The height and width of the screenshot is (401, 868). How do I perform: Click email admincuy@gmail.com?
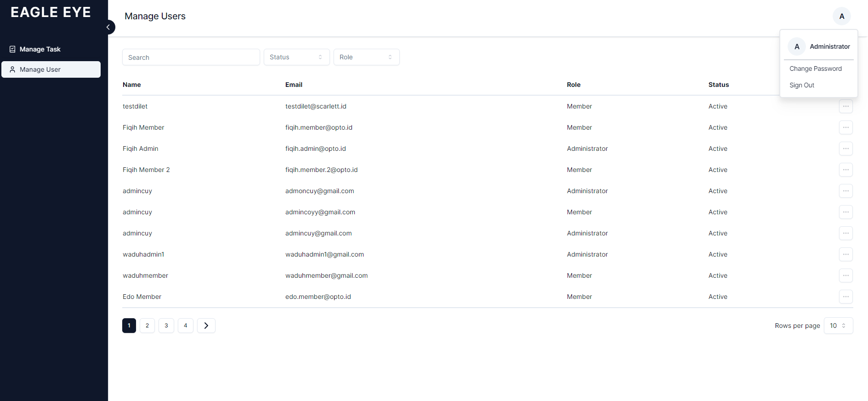click(x=318, y=233)
